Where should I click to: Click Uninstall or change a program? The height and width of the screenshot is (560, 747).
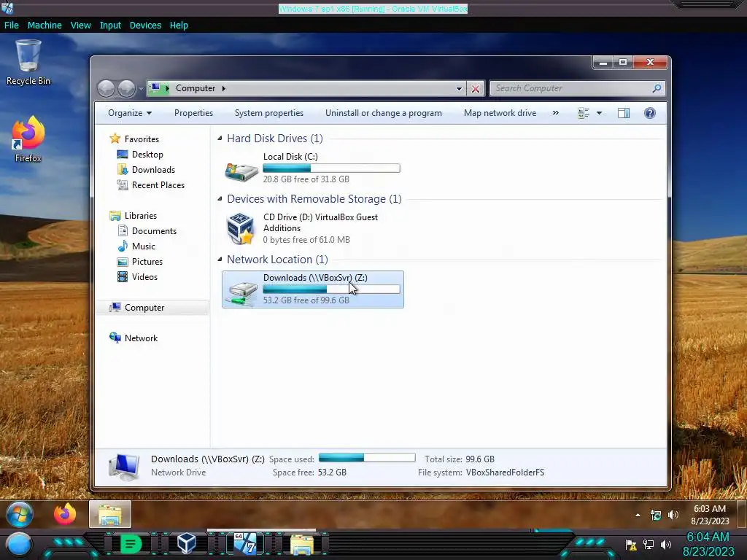384,113
